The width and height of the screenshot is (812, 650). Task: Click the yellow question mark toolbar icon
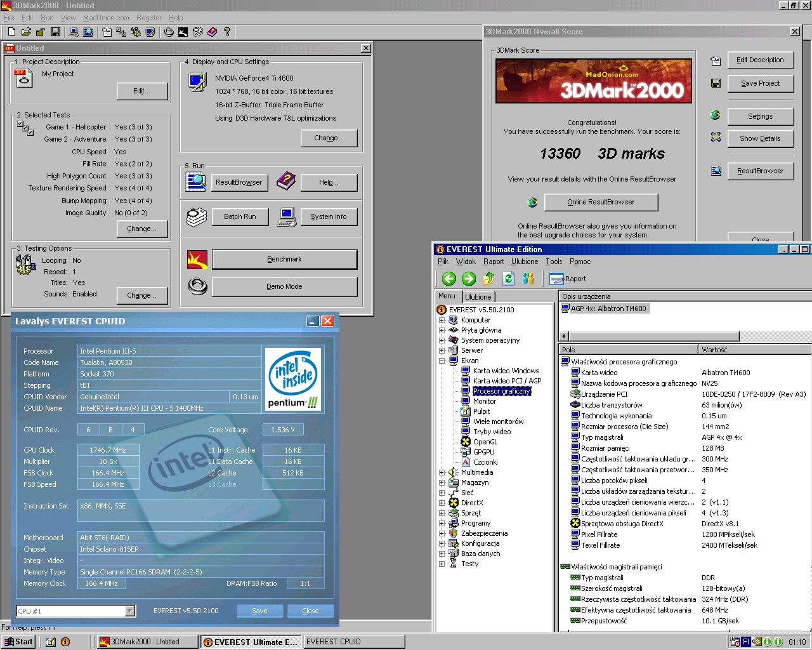(x=226, y=32)
